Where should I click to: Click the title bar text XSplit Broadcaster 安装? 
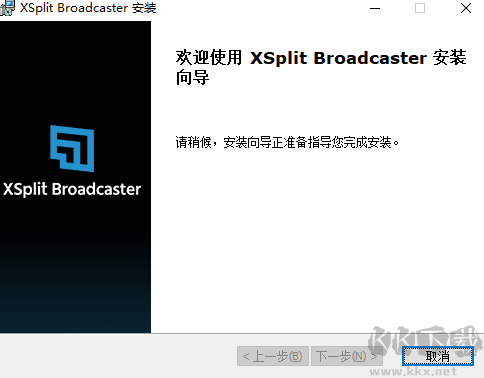[88, 8]
